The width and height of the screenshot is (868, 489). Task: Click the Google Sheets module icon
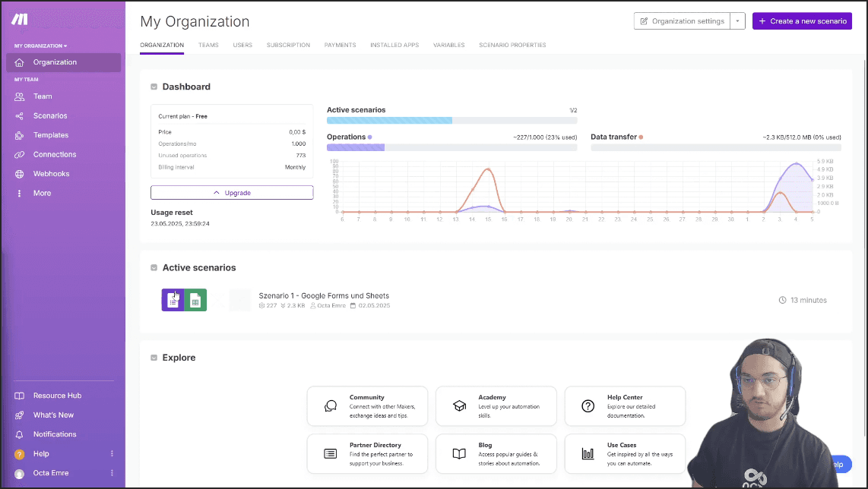(195, 300)
